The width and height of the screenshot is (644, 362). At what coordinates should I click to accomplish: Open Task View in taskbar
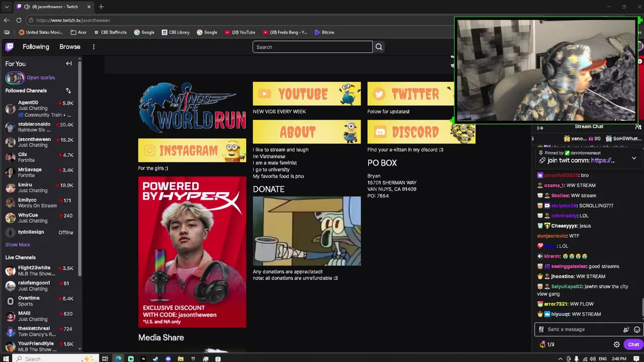coord(105,358)
